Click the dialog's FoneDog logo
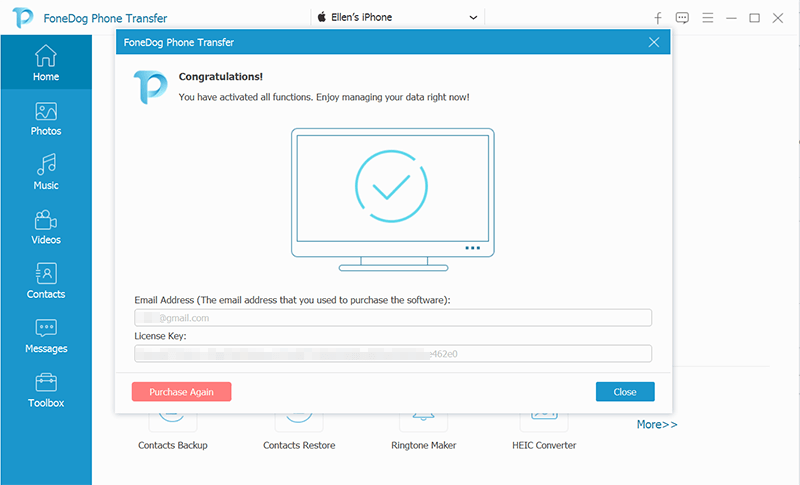This screenshot has width=800, height=485. click(x=151, y=87)
